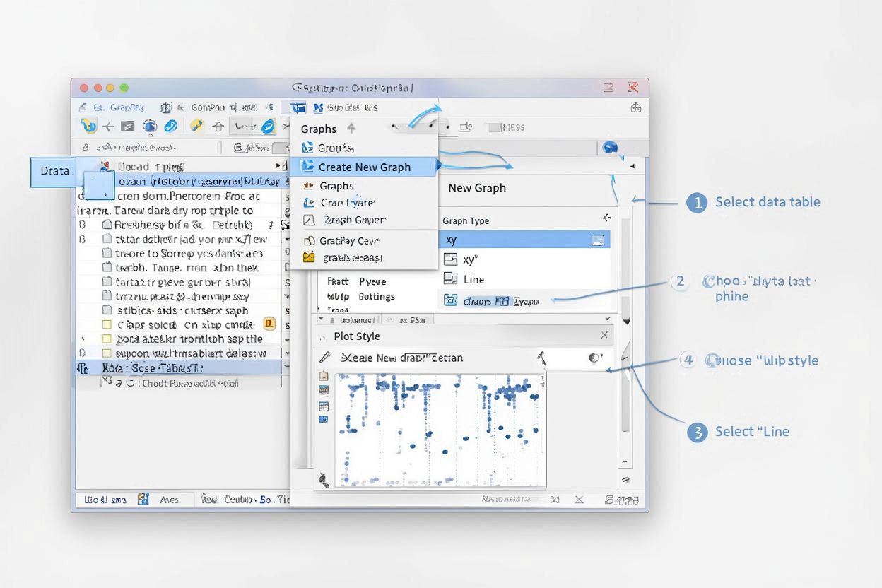Toggle the first checkbox in the data list
Viewport: 882px width, 588px height.
tap(107, 224)
